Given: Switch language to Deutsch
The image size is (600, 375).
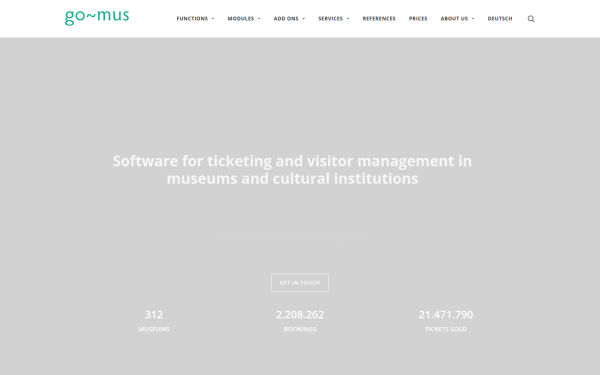Looking at the screenshot, I should [x=500, y=18].
